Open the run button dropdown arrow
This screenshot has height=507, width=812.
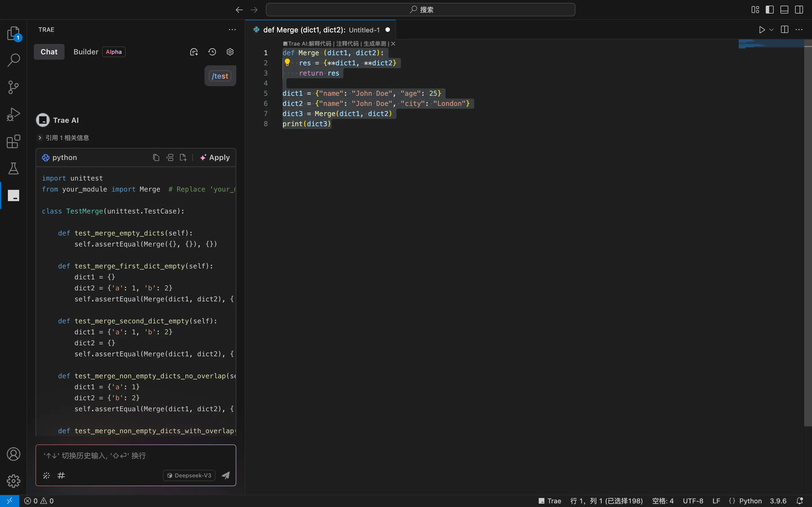[x=771, y=30]
